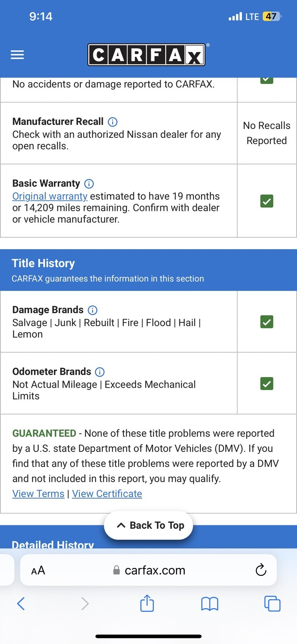Click the Damage Brands green checkmark
The height and width of the screenshot is (644, 297).
click(267, 322)
